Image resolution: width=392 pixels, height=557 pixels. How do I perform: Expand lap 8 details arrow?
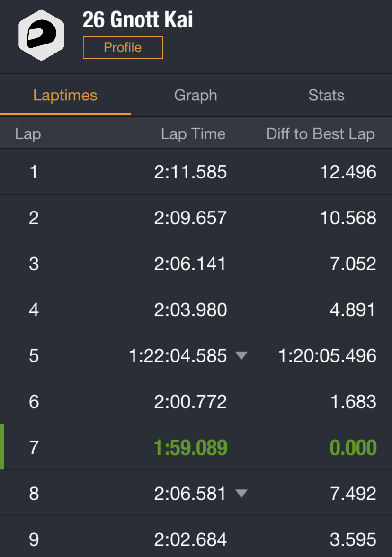(x=241, y=494)
